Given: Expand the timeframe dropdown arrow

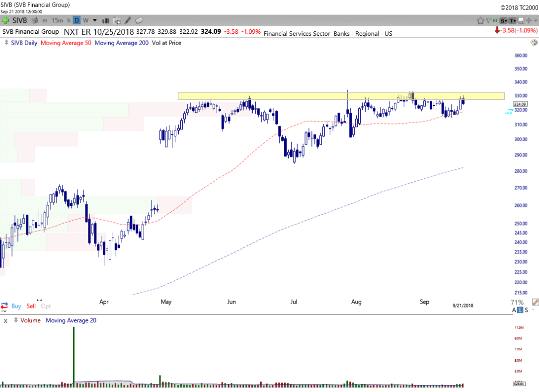Looking at the screenshot, I should [x=94, y=20].
